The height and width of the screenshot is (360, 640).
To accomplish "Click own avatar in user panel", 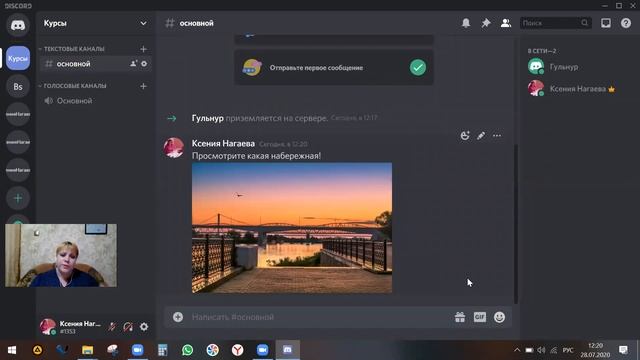I will pyautogui.click(x=48, y=327).
